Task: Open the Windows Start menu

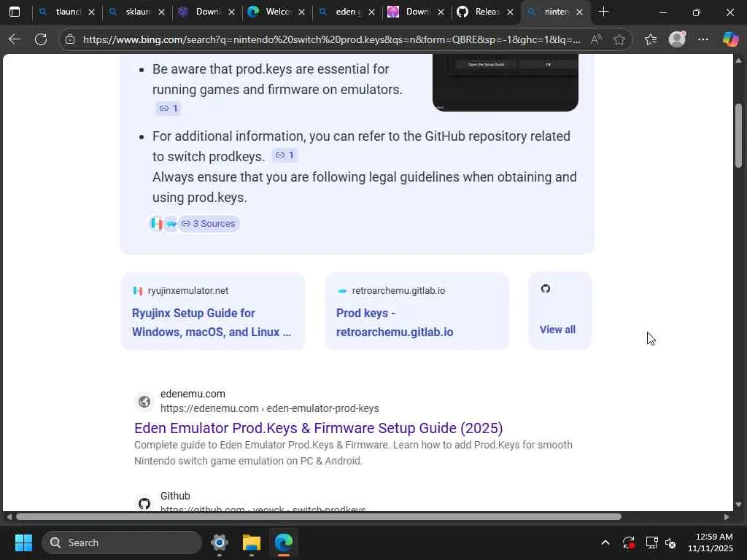Action: [23, 542]
